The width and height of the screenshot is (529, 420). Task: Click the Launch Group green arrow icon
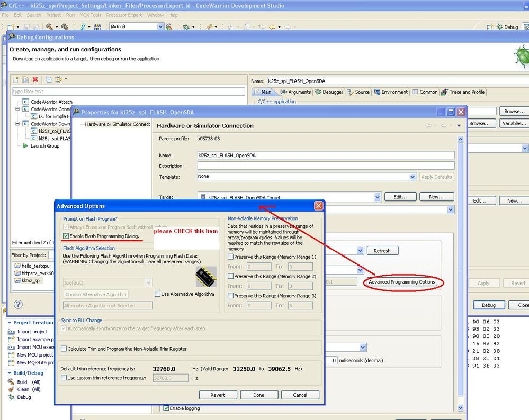pyautogui.click(x=25, y=146)
